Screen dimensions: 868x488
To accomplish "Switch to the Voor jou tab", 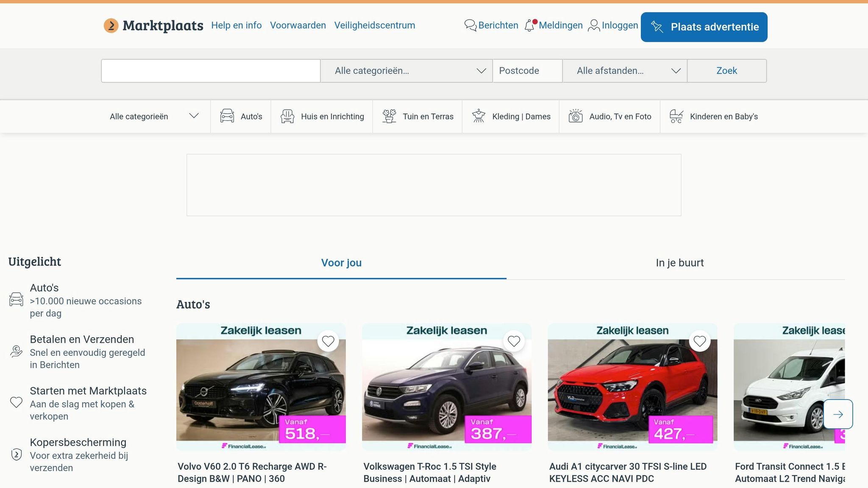I will [x=341, y=263].
